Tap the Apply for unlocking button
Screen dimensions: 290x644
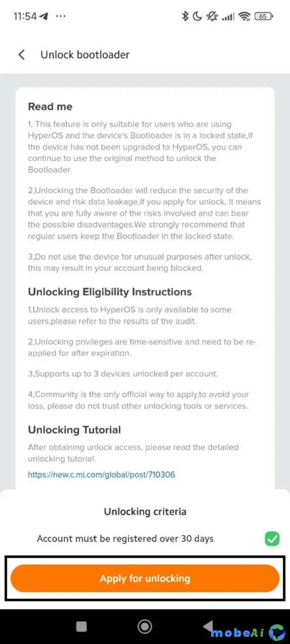145,578
